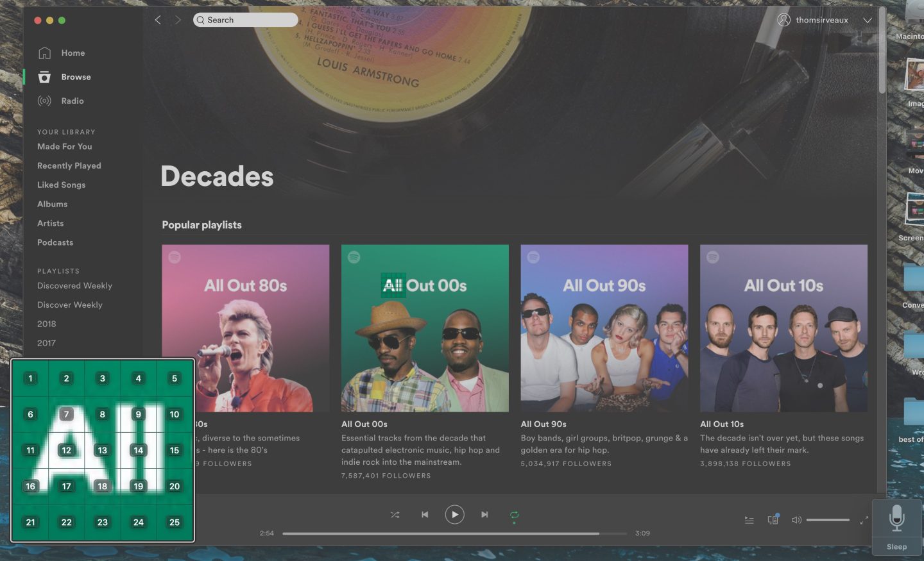This screenshot has height=561, width=924.
Task: Open the Discover Weekly playlist
Action: pyautogui.click(x=69, y=305)
